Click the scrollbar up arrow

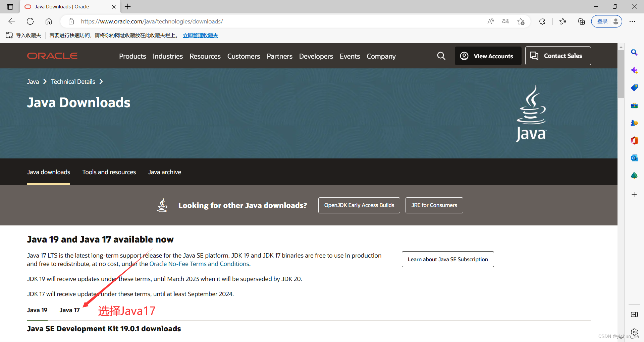(621, 47)
